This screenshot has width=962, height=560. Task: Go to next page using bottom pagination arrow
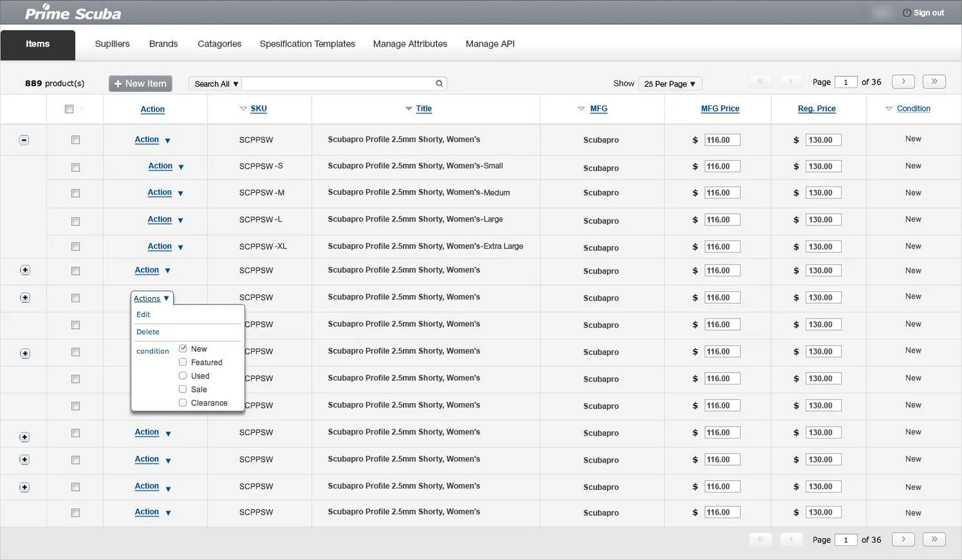(x=903, y=539)
